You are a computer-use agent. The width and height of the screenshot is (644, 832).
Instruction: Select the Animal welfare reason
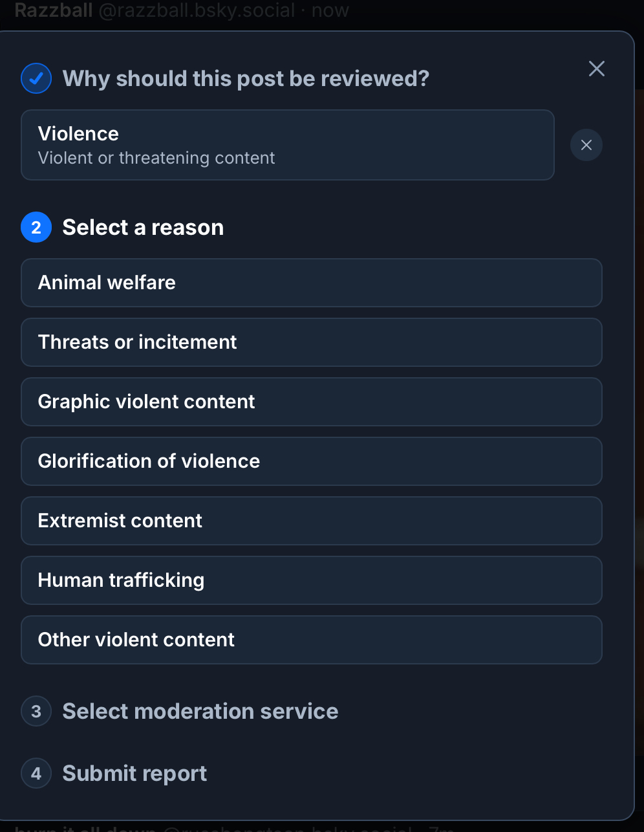(311, 283)
